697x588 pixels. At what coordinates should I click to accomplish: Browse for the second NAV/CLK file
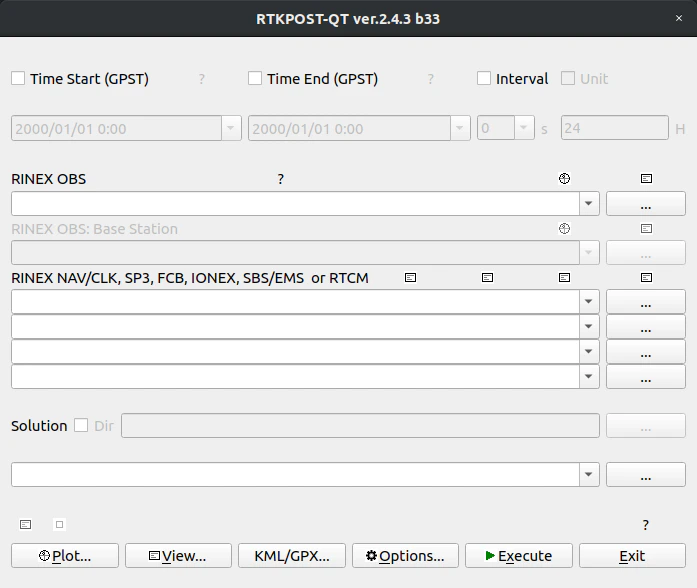tap(645, 326)
